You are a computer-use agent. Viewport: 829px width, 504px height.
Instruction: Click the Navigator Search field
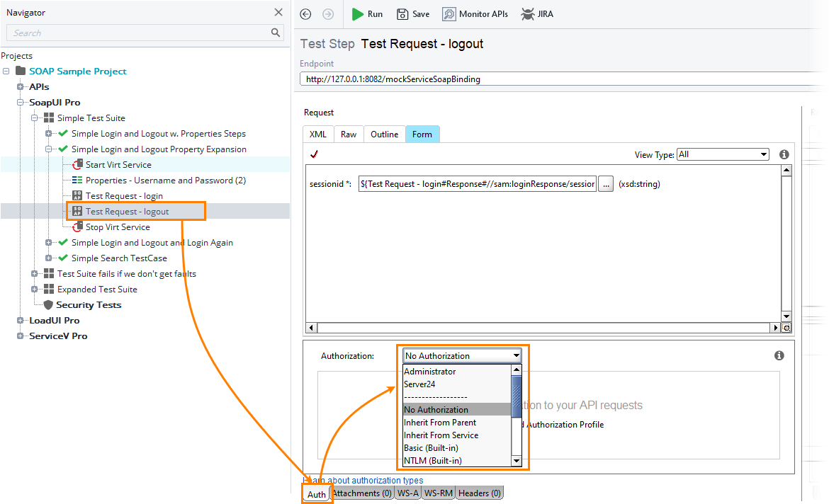click(x=145, y=33)
